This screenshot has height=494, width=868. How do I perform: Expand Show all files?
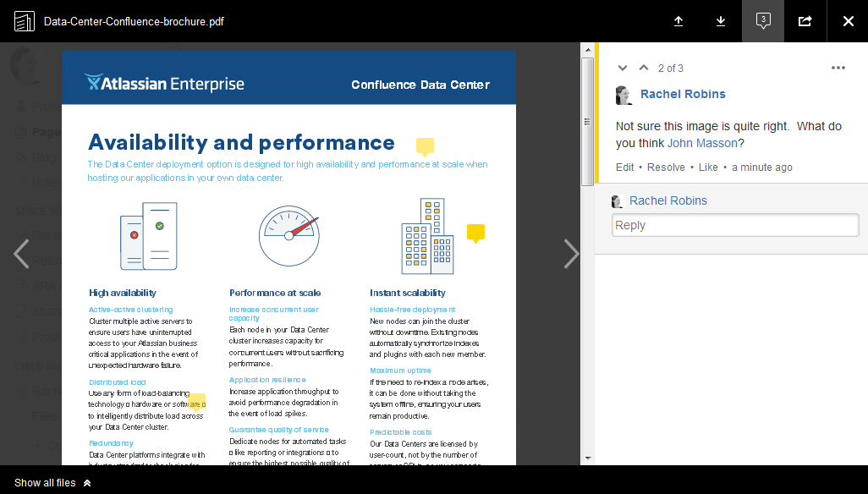pos(52,483)
